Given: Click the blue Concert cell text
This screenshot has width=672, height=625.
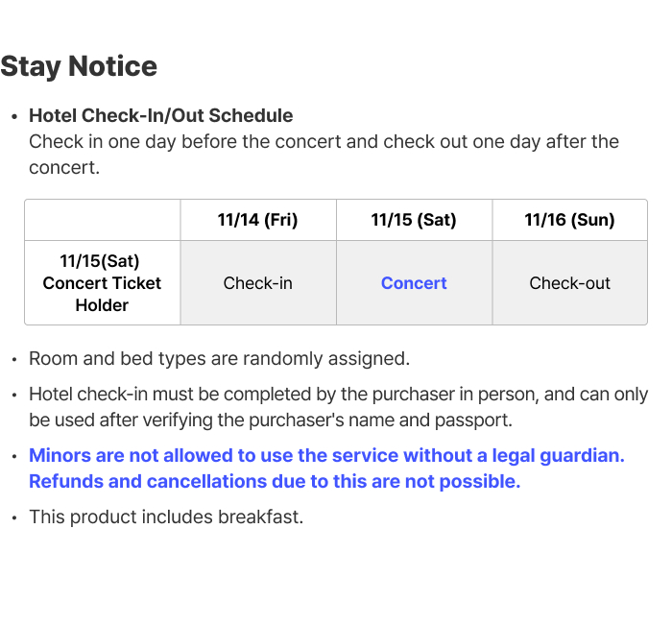Looking at the screenshot, I should click(x=414, y=283).
